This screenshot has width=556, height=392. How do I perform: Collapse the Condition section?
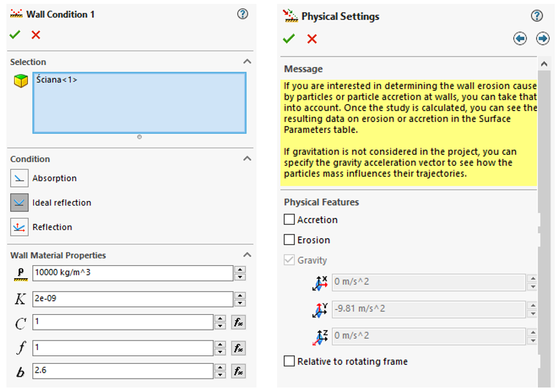247,159
